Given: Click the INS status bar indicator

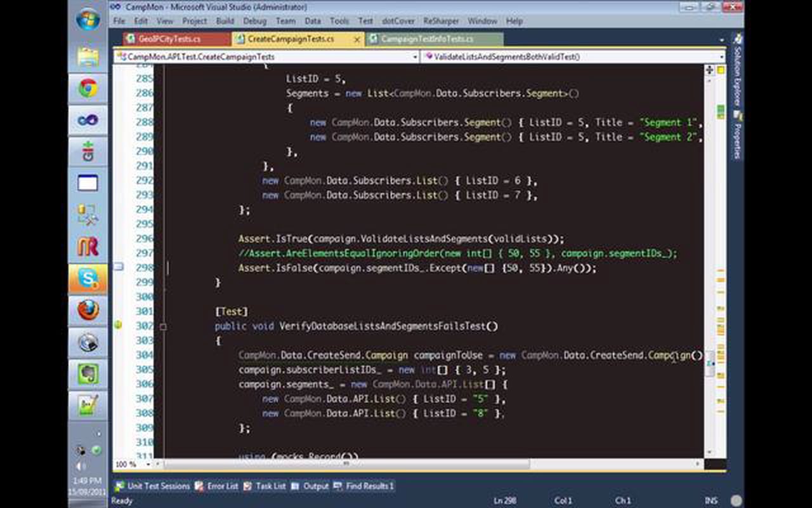Looking at the screenshot, I should point(711,501).
